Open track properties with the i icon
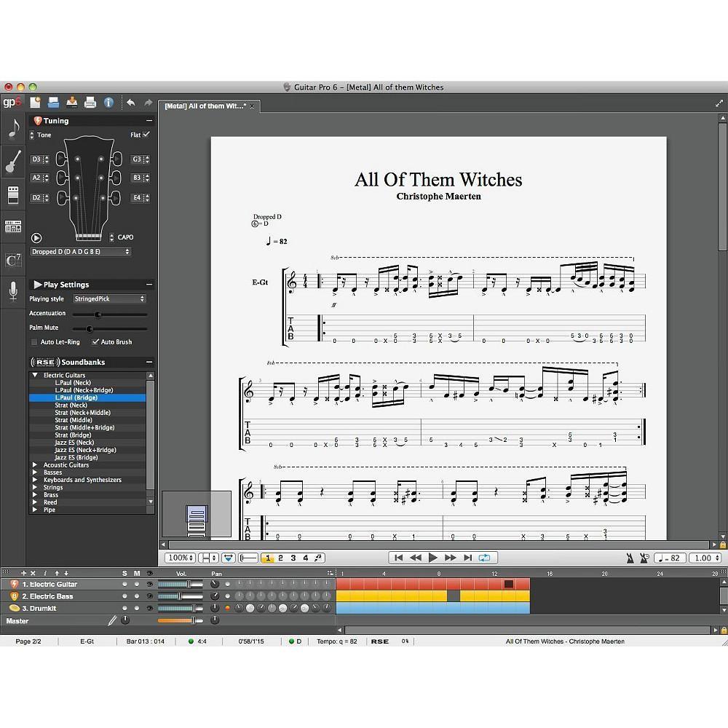 (45, 573)
